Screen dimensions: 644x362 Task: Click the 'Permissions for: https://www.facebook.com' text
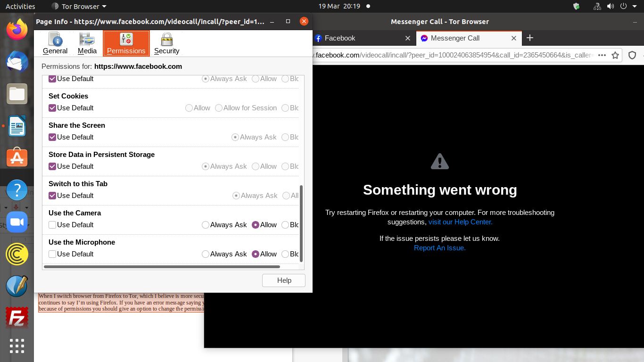click(x=112, y=66)
